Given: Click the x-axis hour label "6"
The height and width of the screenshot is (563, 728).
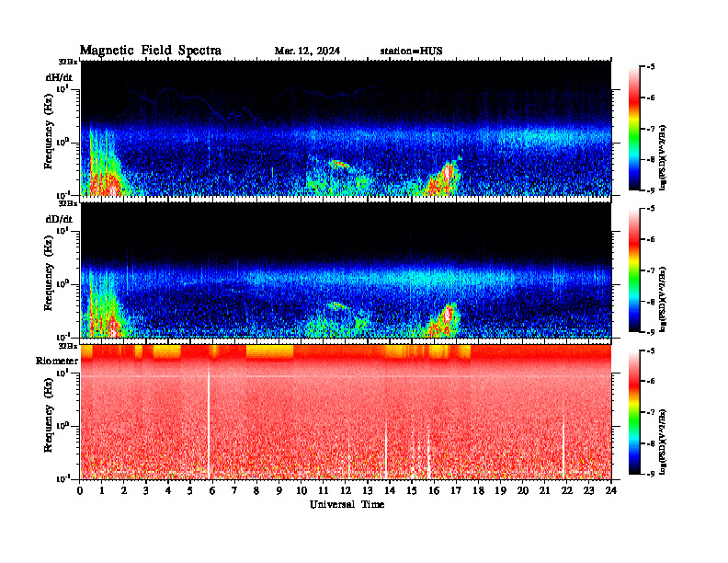Looking at the screenshot, I should click(212, 491).
